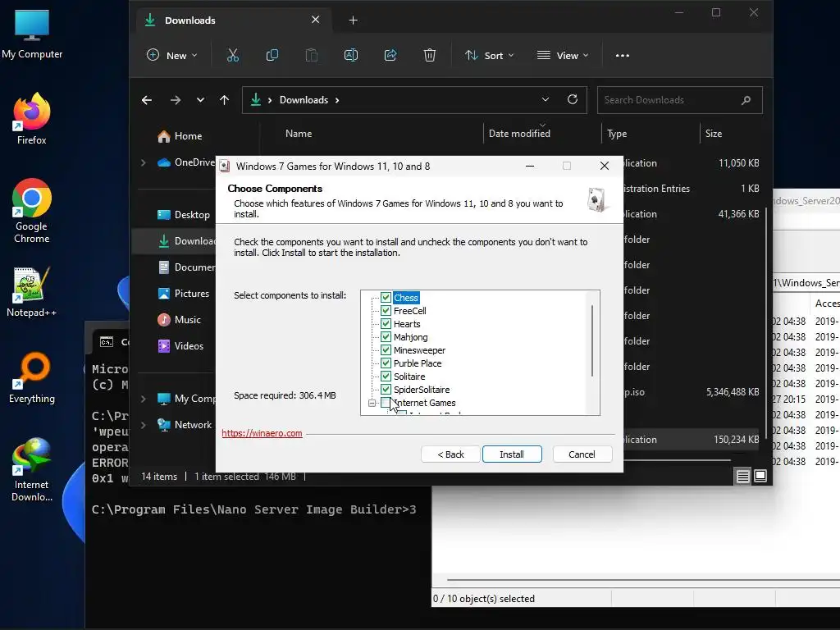Sort by Size column header
Viewport: 840px width, 630px height.
click(713, 134)
